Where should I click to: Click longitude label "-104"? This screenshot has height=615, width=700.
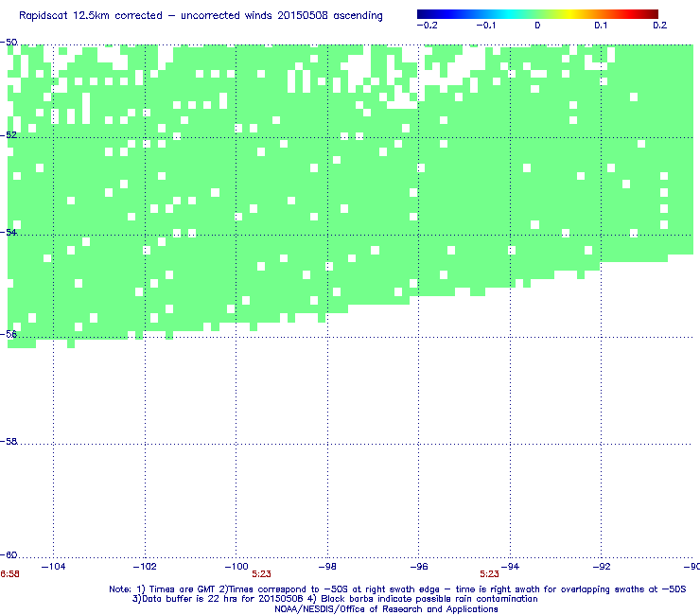[53, 567]
